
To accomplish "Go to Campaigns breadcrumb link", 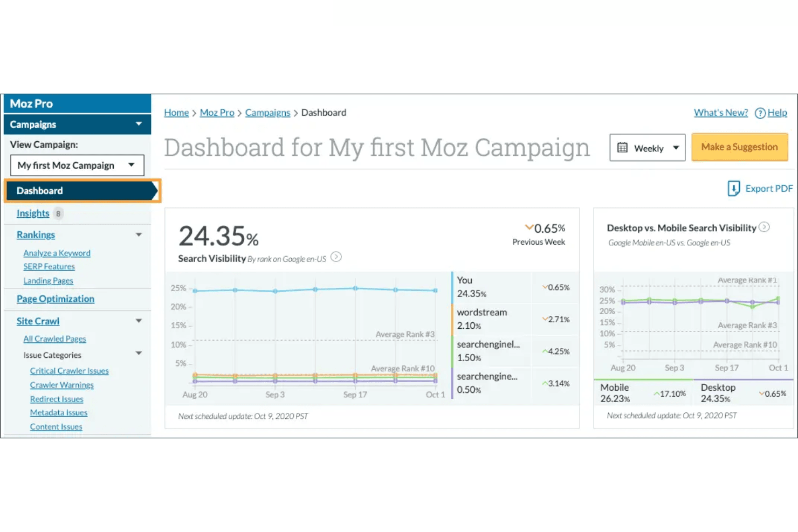I will click(x=267, y=113).
